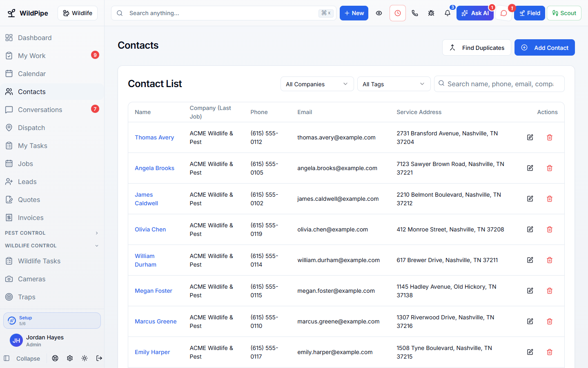Delete Emily Harper contact

pos(550,352)
